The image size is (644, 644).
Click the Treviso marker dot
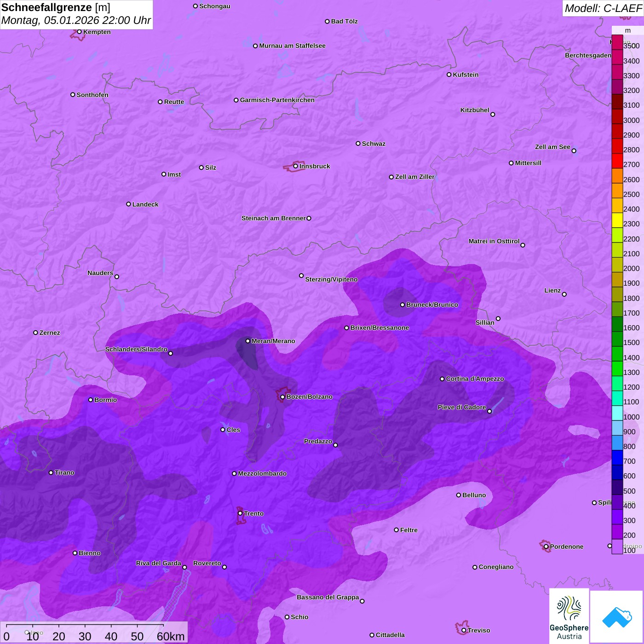[464, 630]
